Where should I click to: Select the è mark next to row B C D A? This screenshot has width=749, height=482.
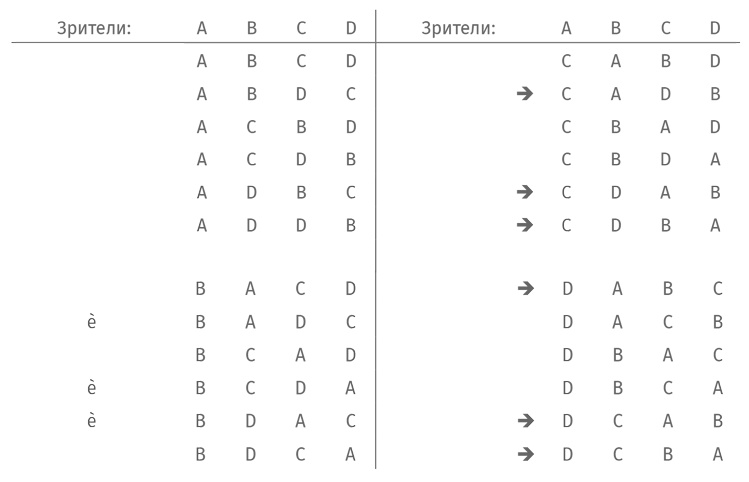92,388
